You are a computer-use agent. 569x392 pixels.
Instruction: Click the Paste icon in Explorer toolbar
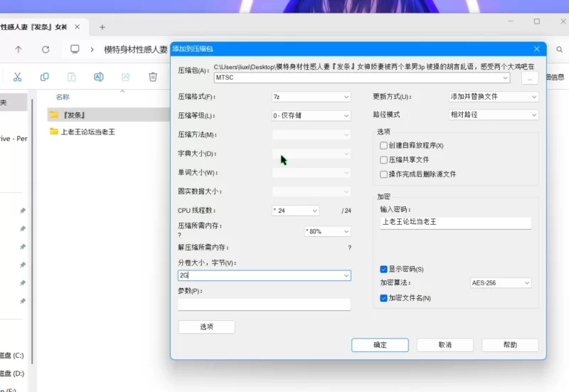pos(72,77)
